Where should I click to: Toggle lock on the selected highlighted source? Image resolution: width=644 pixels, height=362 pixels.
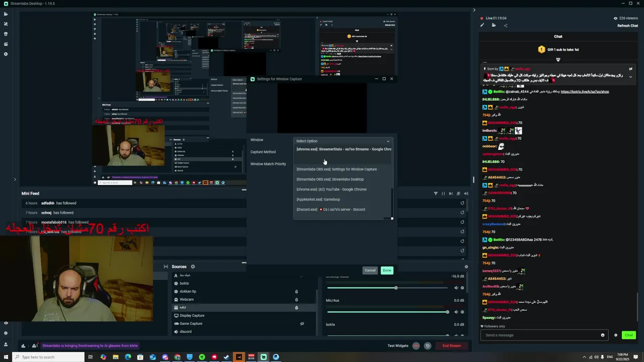pos(296,308)
